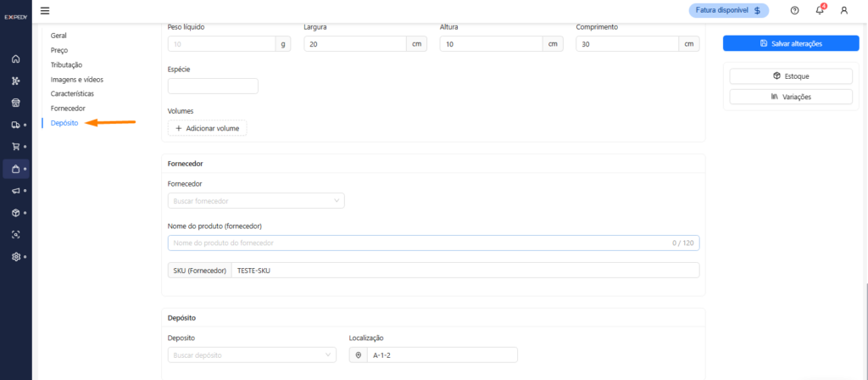Go to the home icon in sidebar
The height and width of the screenshot is (380, 868).
(15, 59)
